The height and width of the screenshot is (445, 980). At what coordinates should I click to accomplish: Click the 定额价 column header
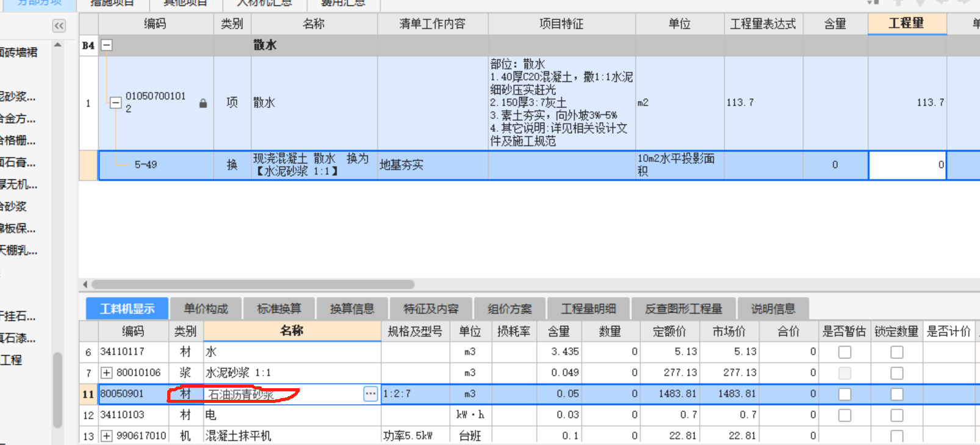click(x=669, y=331)
